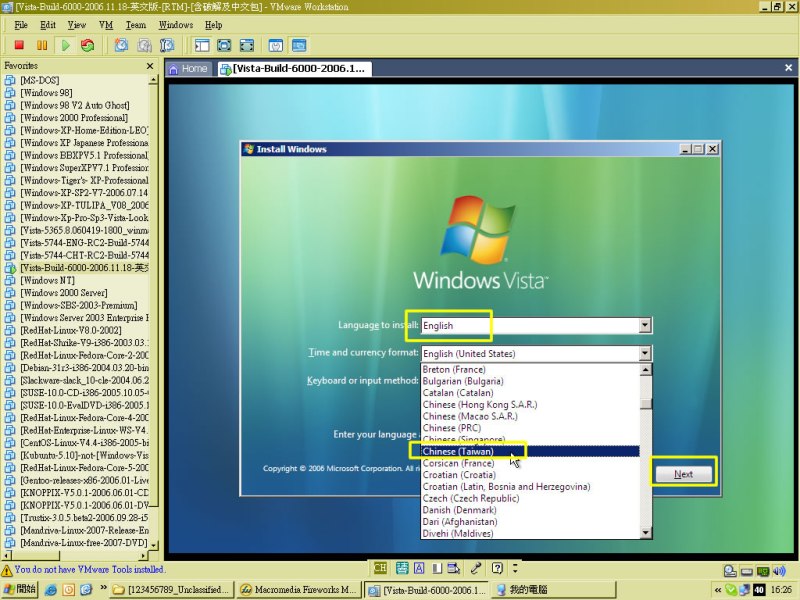Close the Favorites panel
The height and width of the screenshot is (600, 800).
pyautogui.click(x=149, y=66)
